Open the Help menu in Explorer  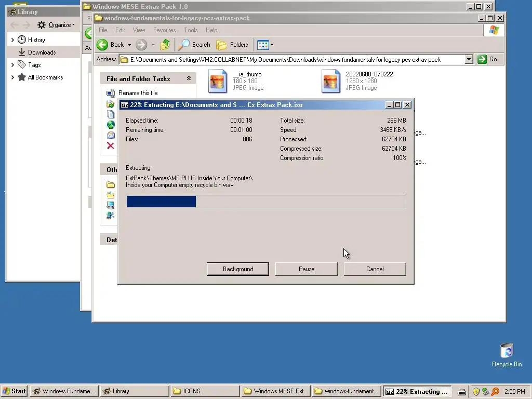[211, 30]
